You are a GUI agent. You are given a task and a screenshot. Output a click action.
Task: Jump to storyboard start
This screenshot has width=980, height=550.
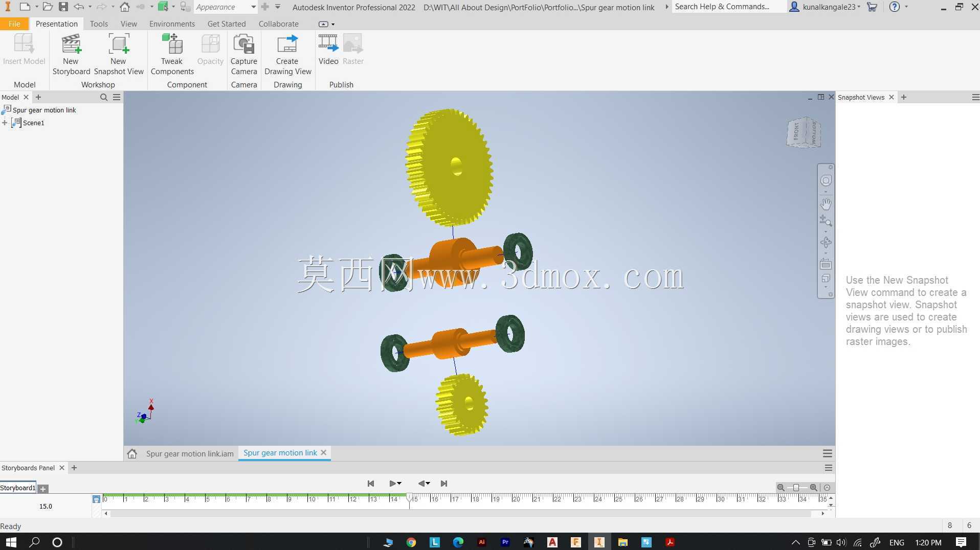(371, 484)
